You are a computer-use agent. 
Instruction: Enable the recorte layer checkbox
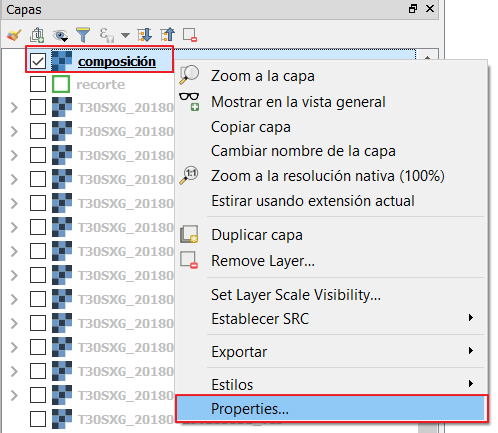38,84
